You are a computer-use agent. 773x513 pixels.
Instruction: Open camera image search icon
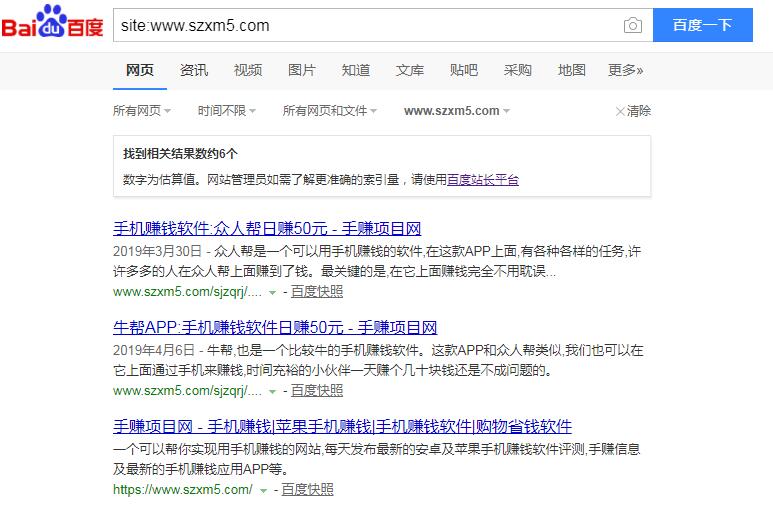pyautogui.click(x=632, y=25)
